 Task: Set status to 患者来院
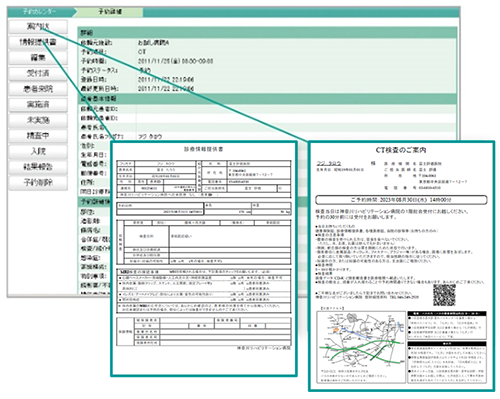coord(38,89)
